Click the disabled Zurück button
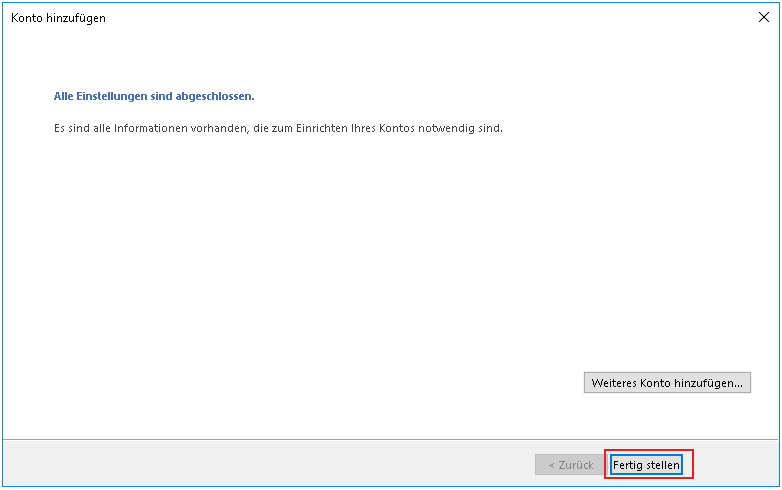 (x=571, y=465)
